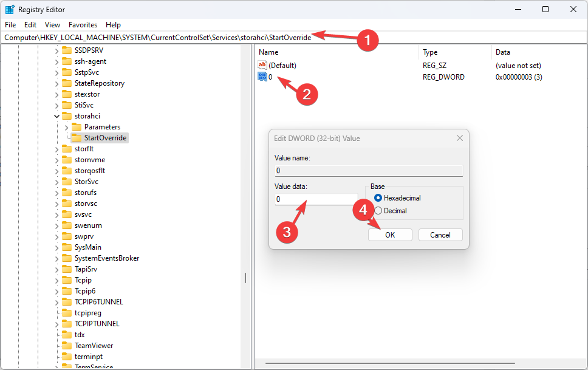Maximize the Registry Editor window
588x370 pixels.
[x=545, y=9]
